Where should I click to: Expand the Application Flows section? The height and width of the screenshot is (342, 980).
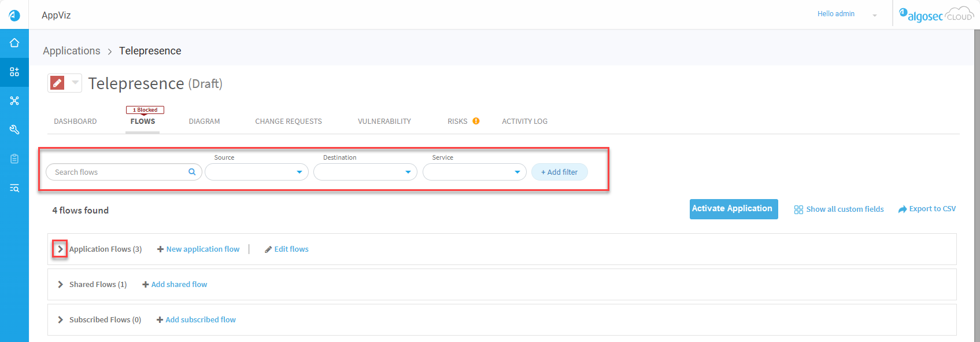[x=60, y=249]
